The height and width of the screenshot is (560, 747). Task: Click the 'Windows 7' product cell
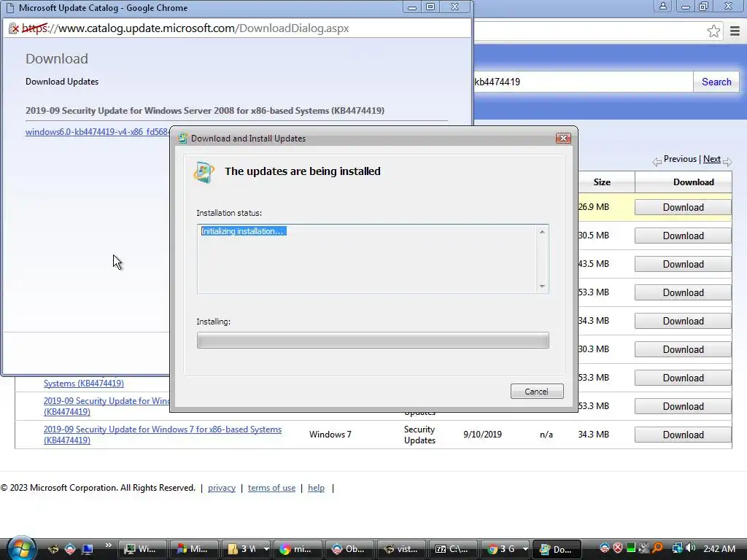330,435
